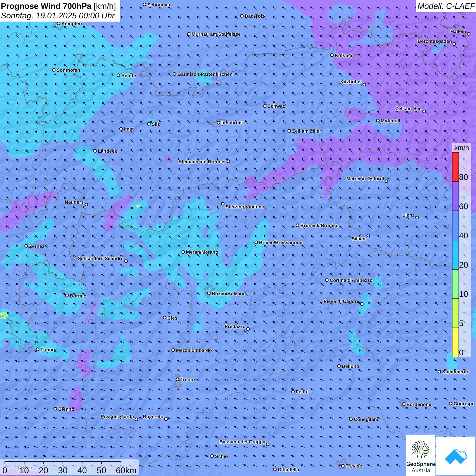Click the Sterzing/Vipiteno label
476x476 pixels.
[245, 207]
